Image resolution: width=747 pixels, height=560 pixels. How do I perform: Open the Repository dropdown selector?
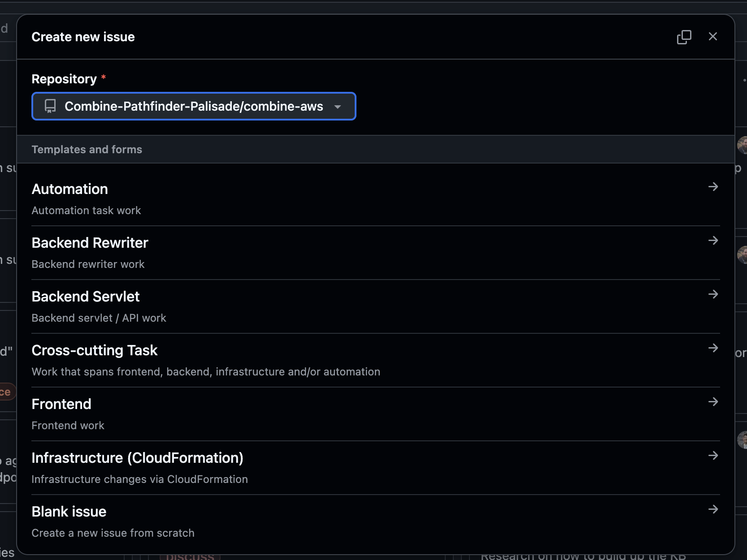coord(193,106)
